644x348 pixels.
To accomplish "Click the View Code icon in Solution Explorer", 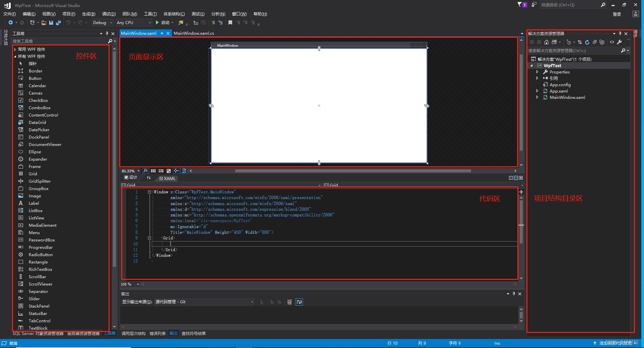I will coord(612,42).
